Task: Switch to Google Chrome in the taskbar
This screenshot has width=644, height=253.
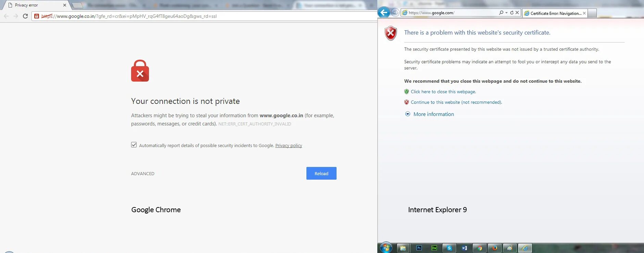Action: click(x=480, y=248)
